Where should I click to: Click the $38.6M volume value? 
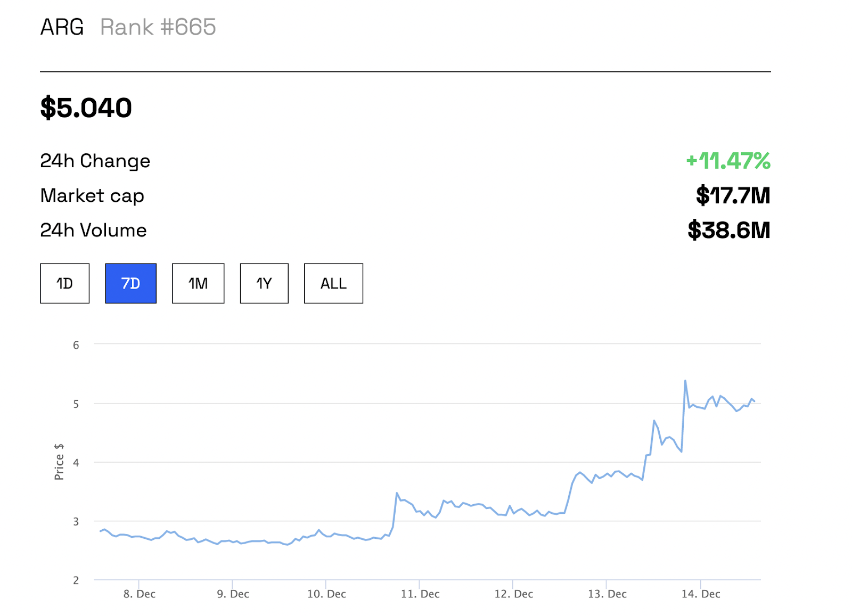click(728, 230)
